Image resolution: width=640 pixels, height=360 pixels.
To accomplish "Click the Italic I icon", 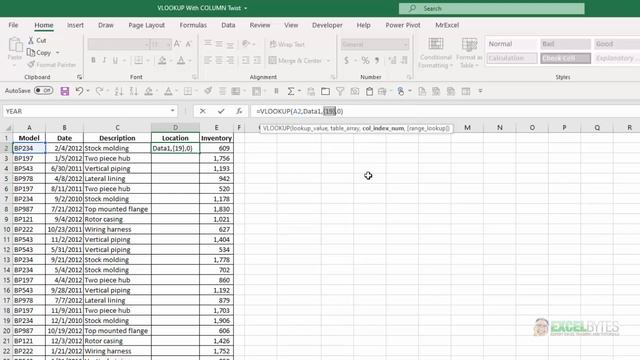I will point(104,60).
